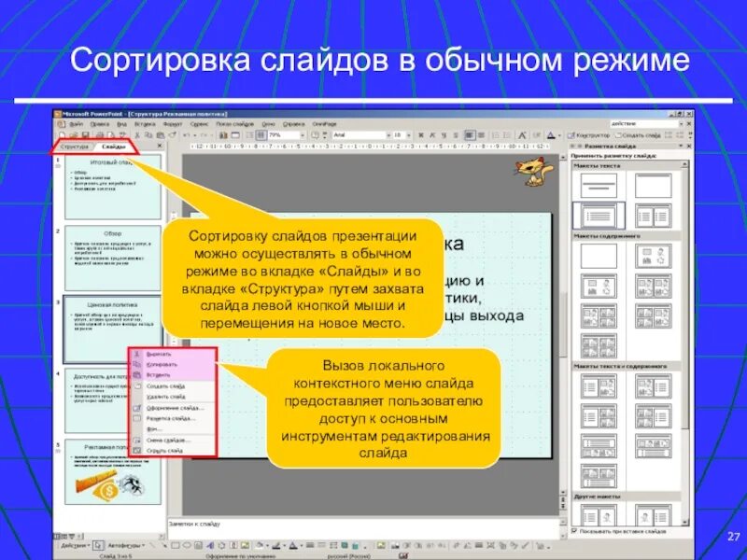Image resolution: width=747 pixels, height=560 pixels.
Task: Open the fill color dropdown on drawing toolbar
Action: 267,546
